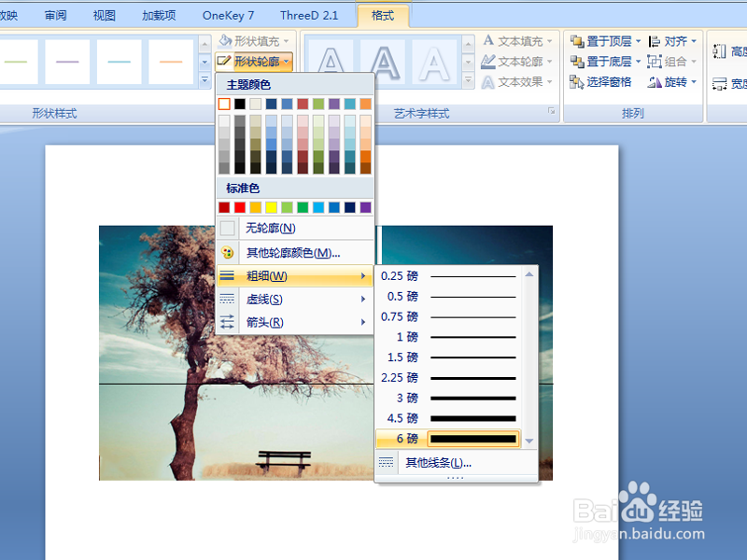This screenshot has height=560, width=747.
Task: Select 1.5 磅 line weight
Action: [x=449, y=357]
